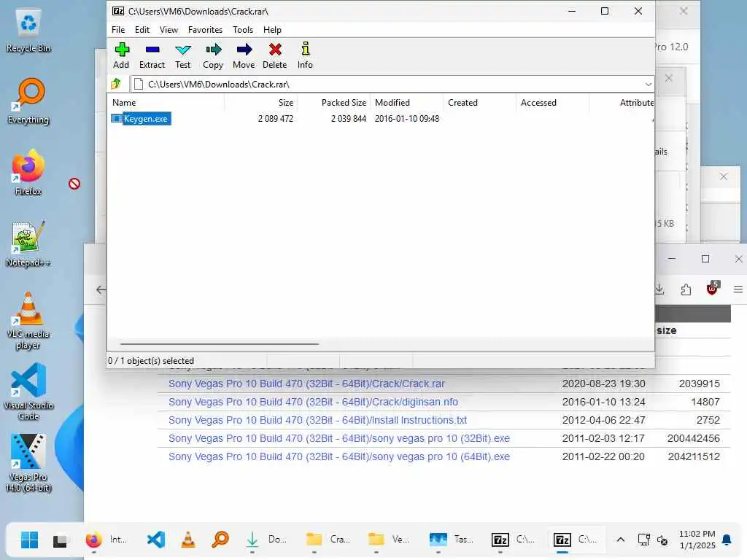This screenshot has width=747, height=560.
Task: Open the Notepad++ desktop shortcut
Action: point(28,244)
